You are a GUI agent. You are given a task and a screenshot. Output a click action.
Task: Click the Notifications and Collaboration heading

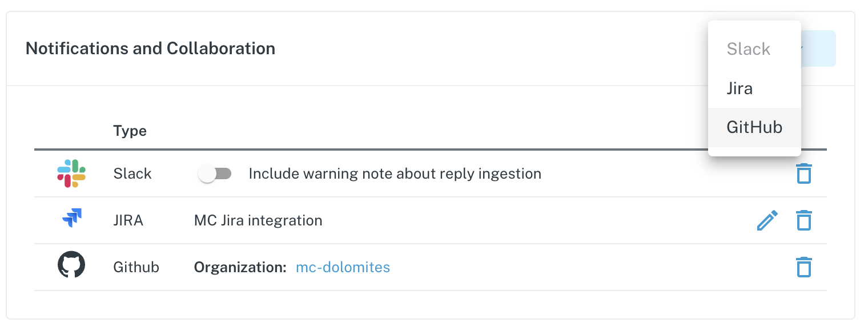click(x=150, y=49)
